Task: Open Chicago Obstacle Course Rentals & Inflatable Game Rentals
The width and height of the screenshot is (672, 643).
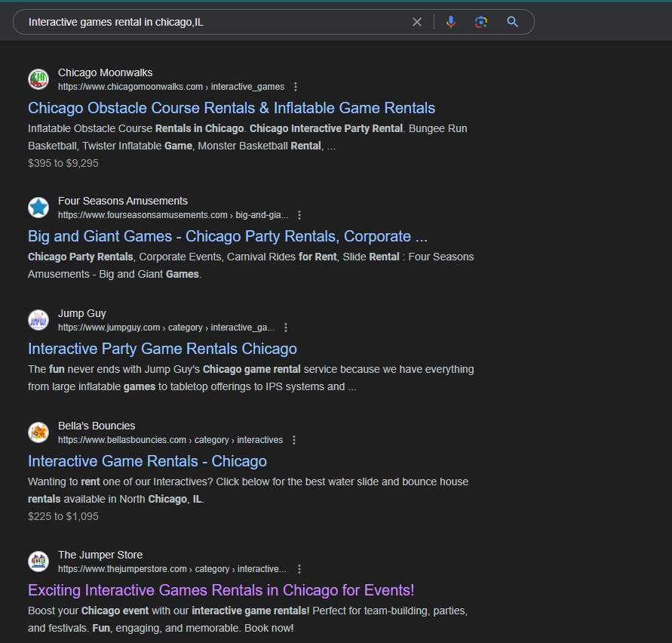Action: pos(232,108)
